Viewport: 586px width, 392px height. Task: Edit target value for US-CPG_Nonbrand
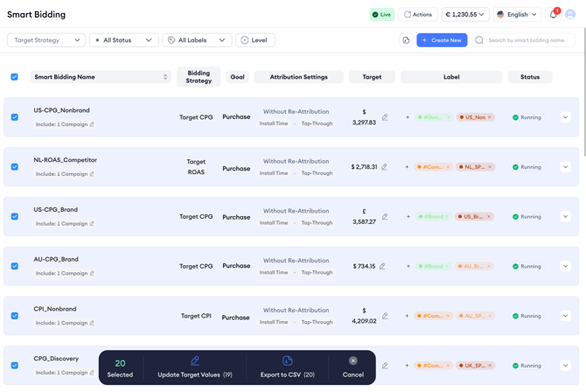pos(385,117)
